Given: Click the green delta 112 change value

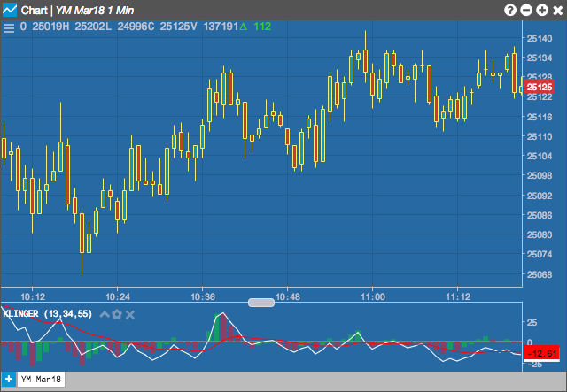Looking at the screenshot, I should click(x=256, y=27).
